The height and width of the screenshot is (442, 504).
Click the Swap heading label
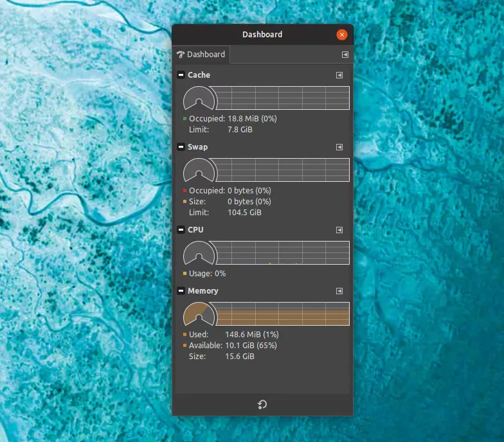click(198, 147)
